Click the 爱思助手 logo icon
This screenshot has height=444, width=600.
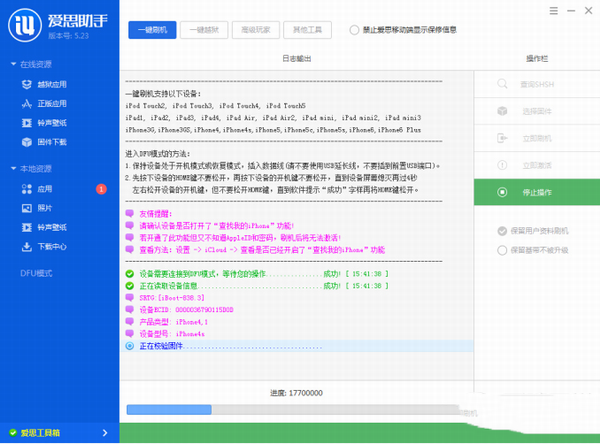tap(25, 25)
